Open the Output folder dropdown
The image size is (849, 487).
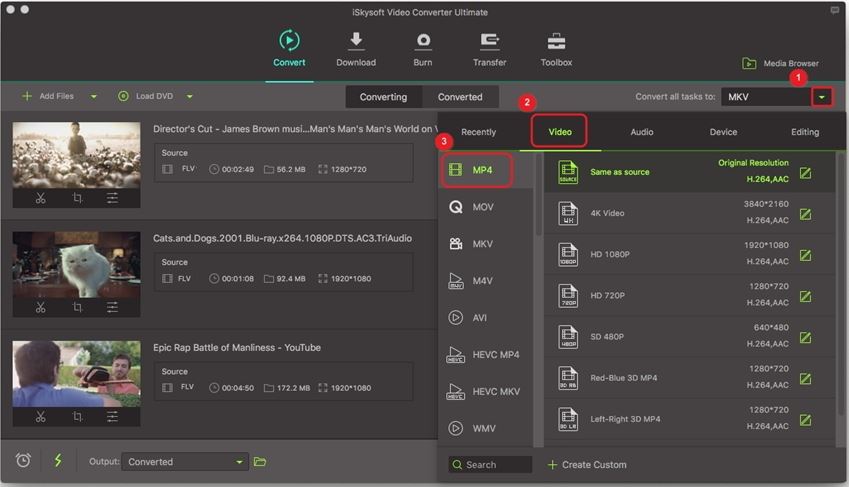pyautogui.click(x=239, y=462)
